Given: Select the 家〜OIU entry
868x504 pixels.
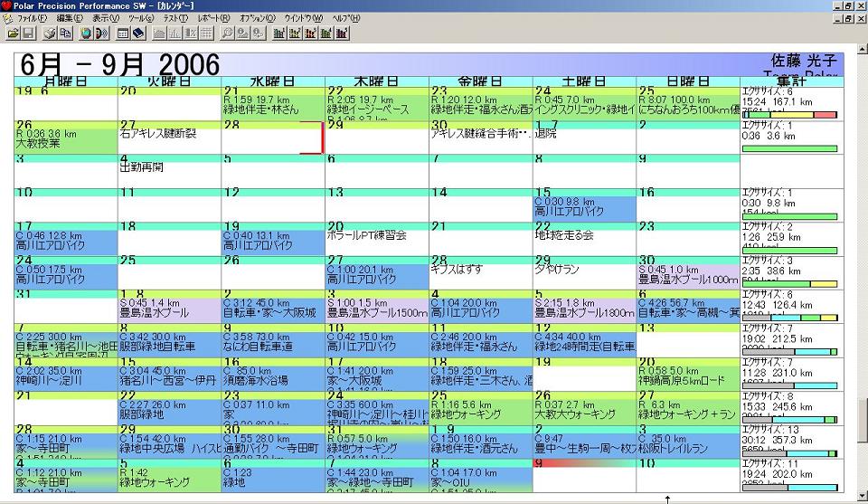Looking at the screenshot, I should pos(450,482).
